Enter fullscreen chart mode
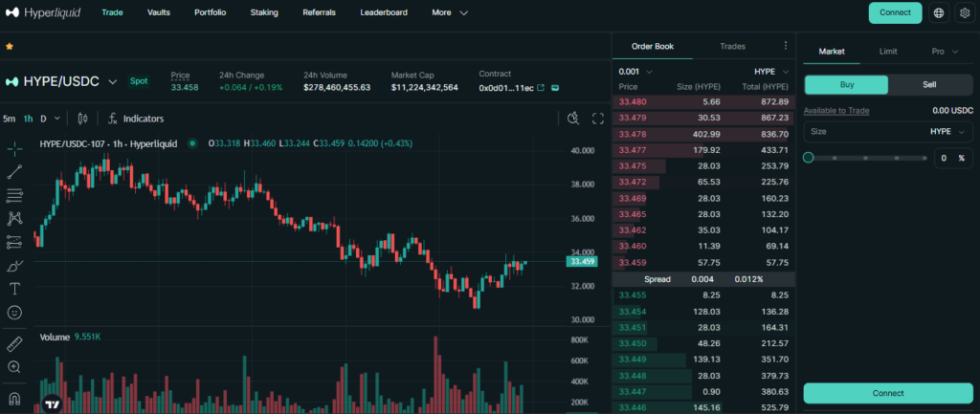This screenshot has width=980, height=414. pos(598,119)
